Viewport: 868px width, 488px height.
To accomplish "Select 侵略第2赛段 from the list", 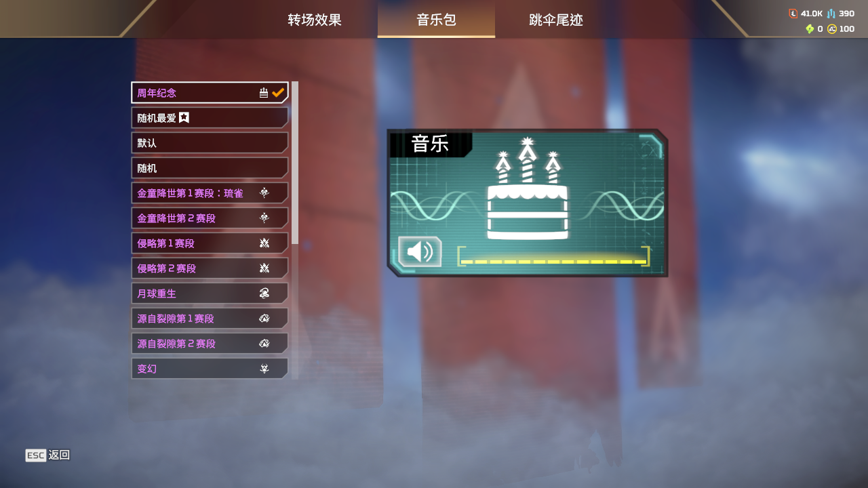I will click(x=210, y=268).
